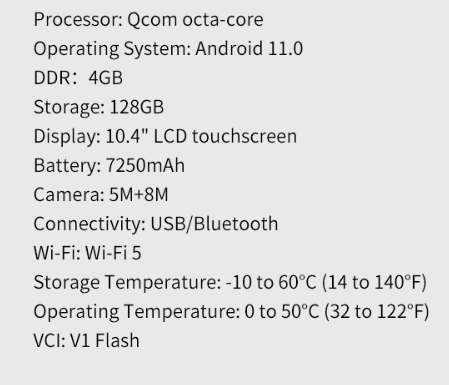Click the DDR 4GB specification line
Screen dimensions: 449x385
coord(78,78)
